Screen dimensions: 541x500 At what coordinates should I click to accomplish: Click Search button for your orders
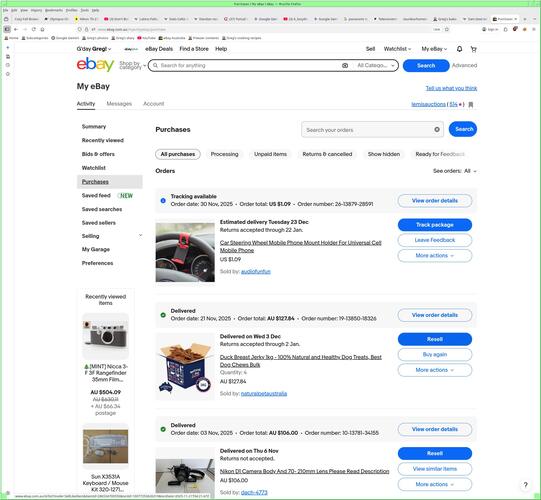tap(463, 129)
